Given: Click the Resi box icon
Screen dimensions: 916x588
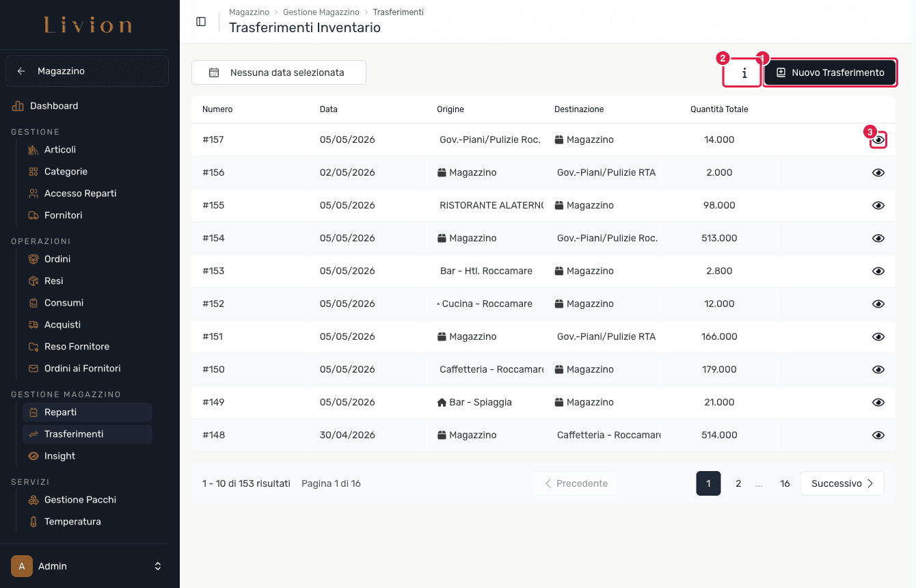Looking at the screenshot, I should pos(33,281).
